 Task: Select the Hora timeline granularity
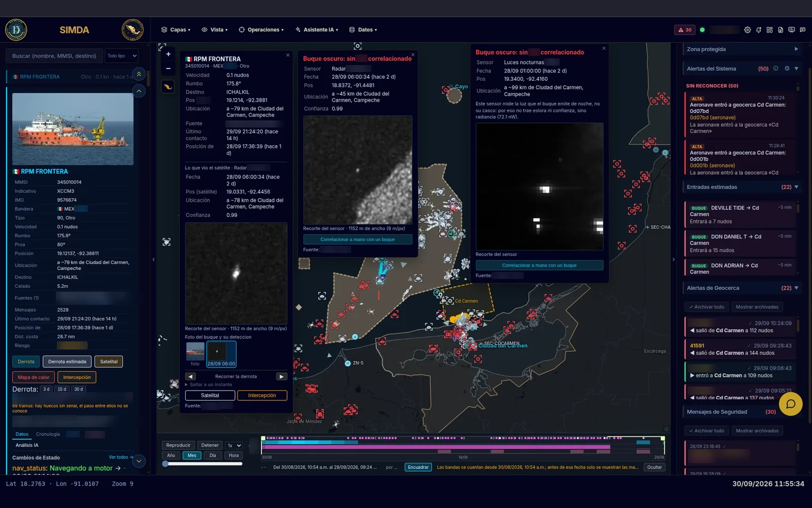[233, 456]
